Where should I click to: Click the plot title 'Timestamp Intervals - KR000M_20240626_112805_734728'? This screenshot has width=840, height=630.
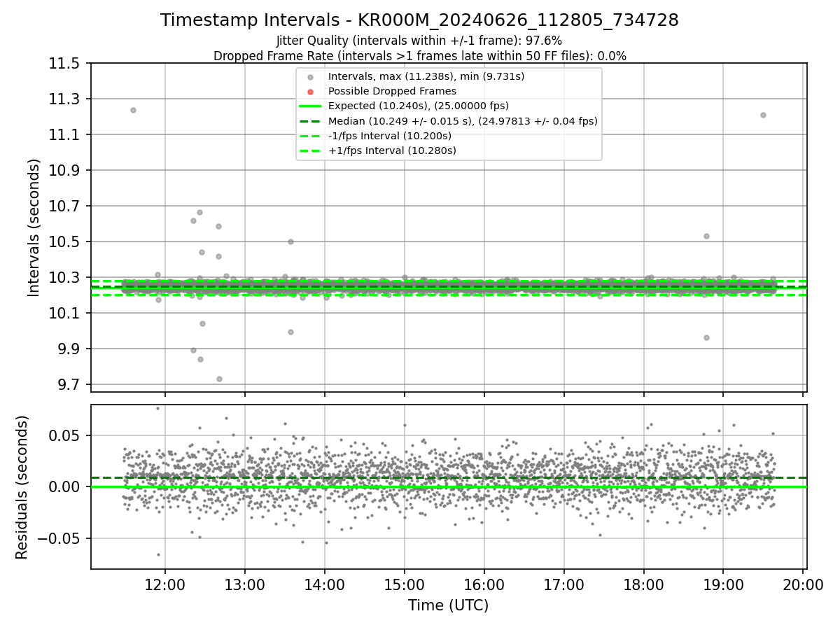pos(419,20)
